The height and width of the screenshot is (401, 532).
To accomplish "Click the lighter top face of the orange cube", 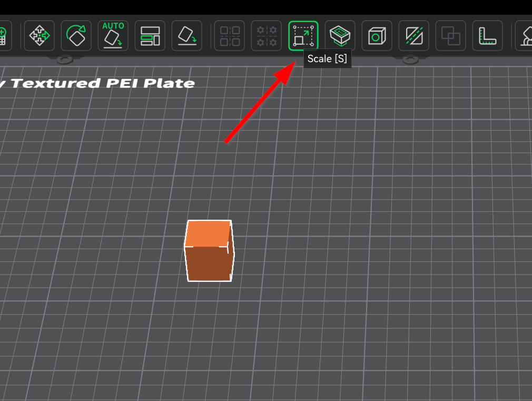I will 208,233.
